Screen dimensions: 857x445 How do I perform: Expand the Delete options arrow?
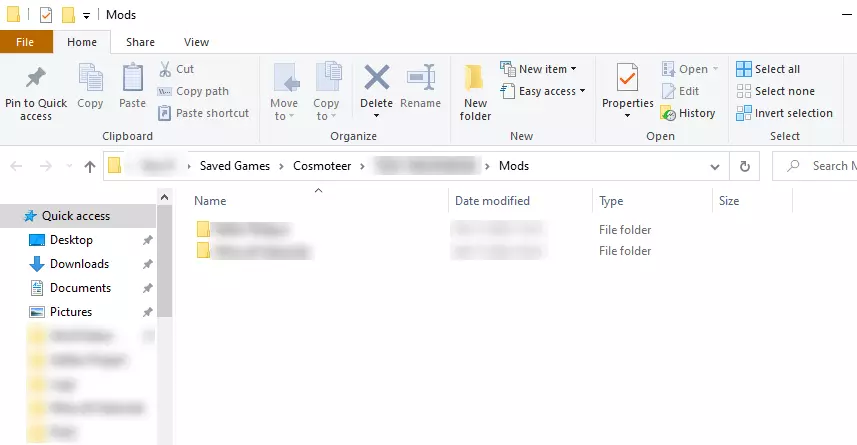pyautogui.click(x=376, y=116)
